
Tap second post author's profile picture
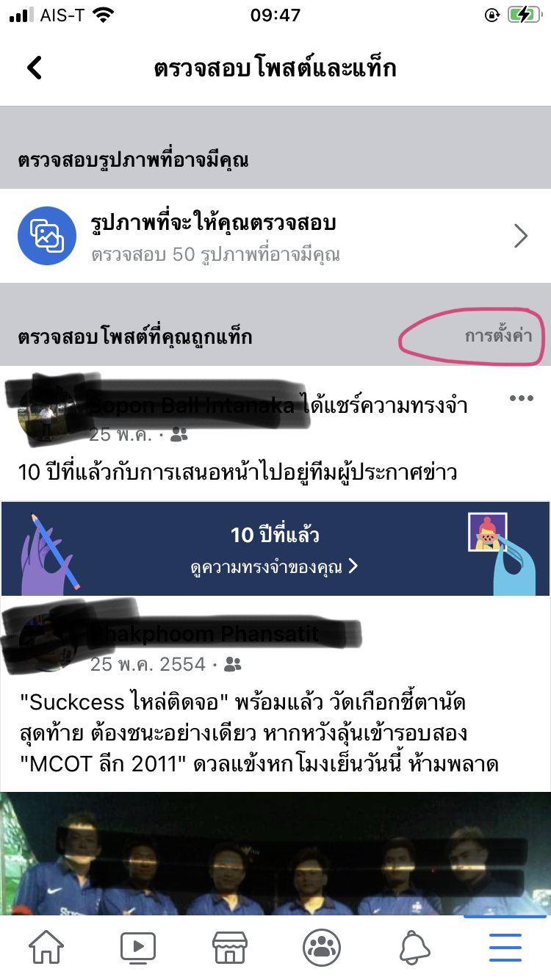coord(46,645)
